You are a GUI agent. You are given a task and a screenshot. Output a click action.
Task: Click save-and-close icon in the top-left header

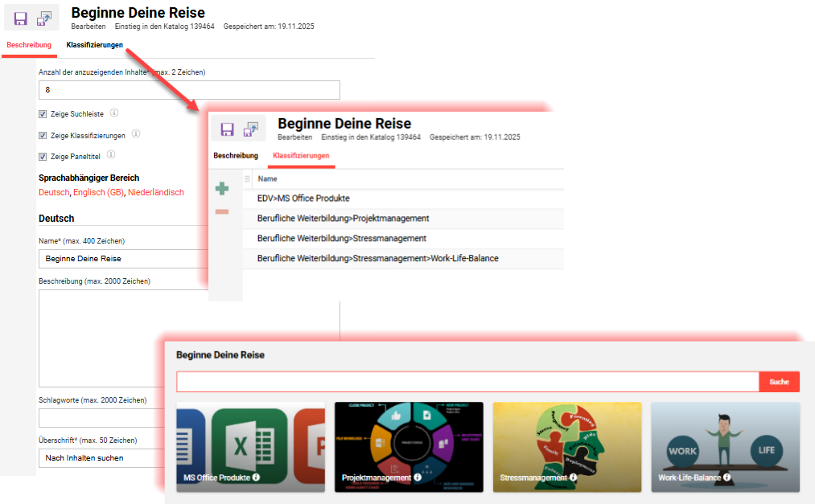click(45, 18)
